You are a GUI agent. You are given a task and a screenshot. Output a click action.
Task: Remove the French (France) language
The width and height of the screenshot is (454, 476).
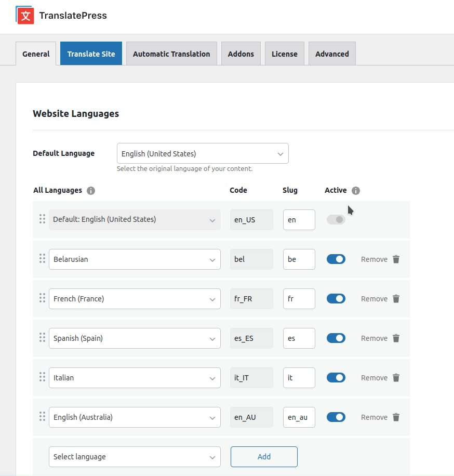point(374,299)
